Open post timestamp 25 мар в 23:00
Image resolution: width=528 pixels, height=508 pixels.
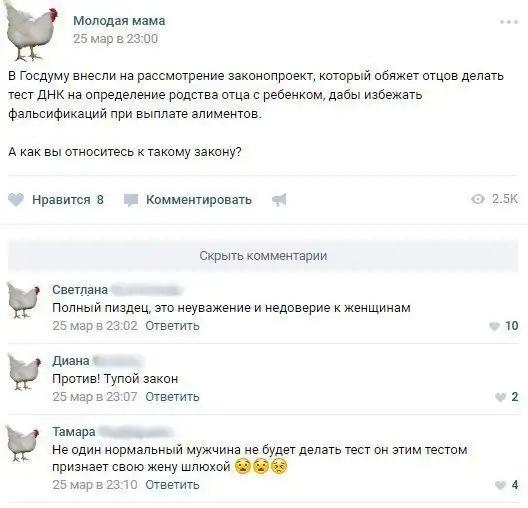pos(116,39)
